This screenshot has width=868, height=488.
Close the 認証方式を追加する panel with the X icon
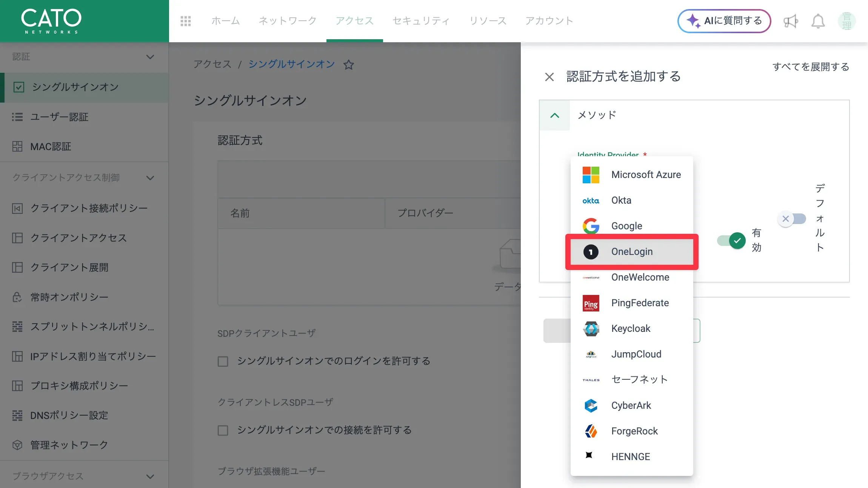[x=549, y=77]
